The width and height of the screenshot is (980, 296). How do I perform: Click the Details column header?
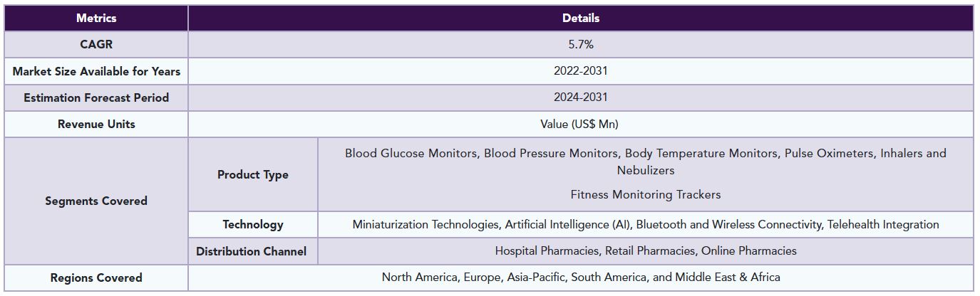click(581, 18)
